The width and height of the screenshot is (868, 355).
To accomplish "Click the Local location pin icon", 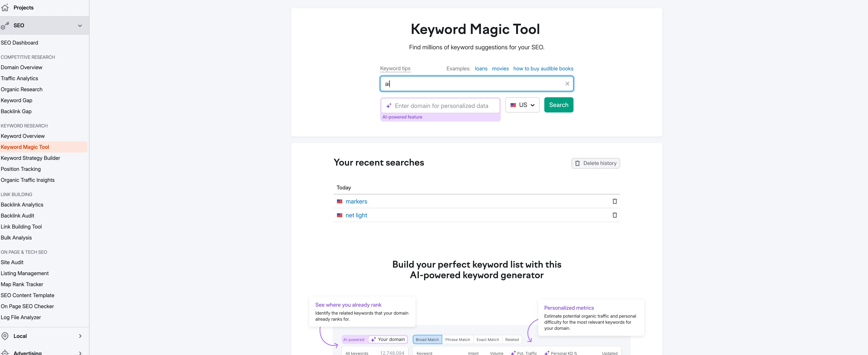I will pos(5,336).
